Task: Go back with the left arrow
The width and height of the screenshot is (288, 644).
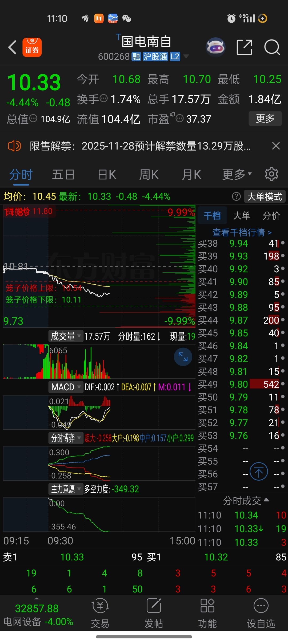Action: pyautogui.click(x=12, y=47)
